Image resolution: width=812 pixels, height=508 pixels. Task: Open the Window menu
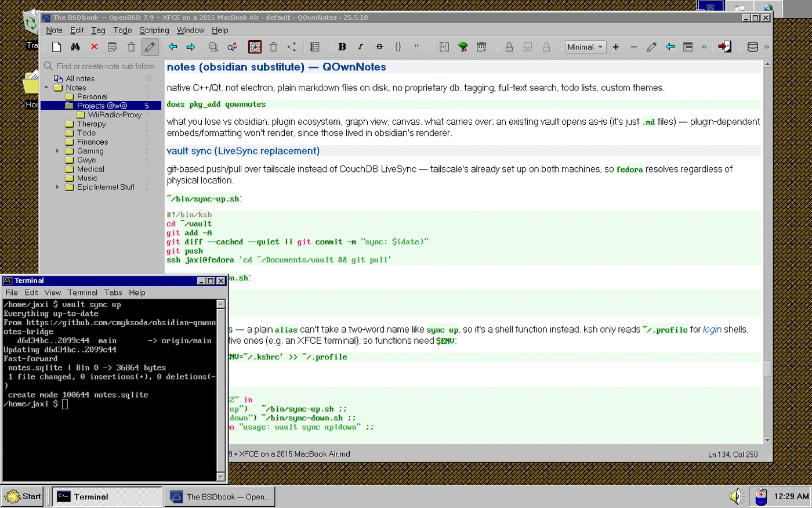point(190,30)
